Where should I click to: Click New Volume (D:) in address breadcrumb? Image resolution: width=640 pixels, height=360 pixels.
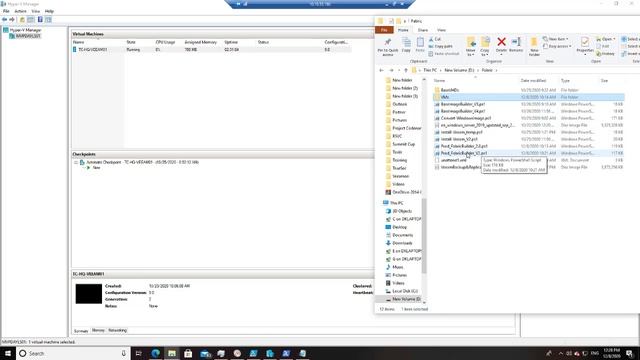(459, 70)
